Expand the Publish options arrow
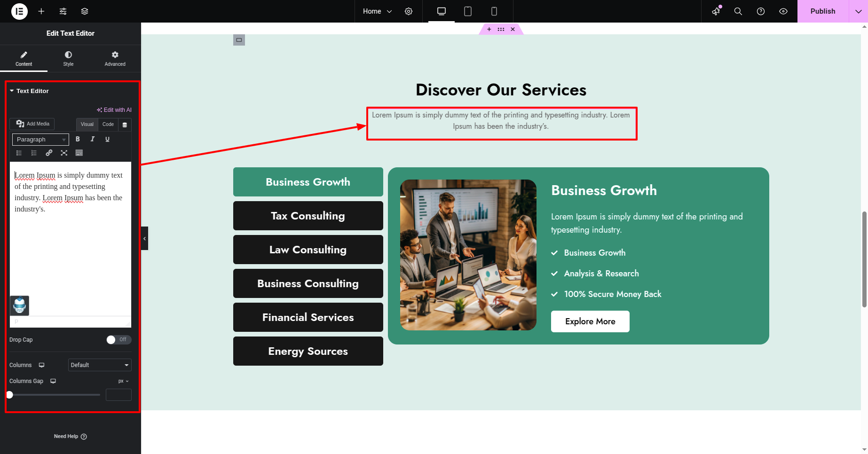This screenshot has width=868, height=454. point(858,11)
